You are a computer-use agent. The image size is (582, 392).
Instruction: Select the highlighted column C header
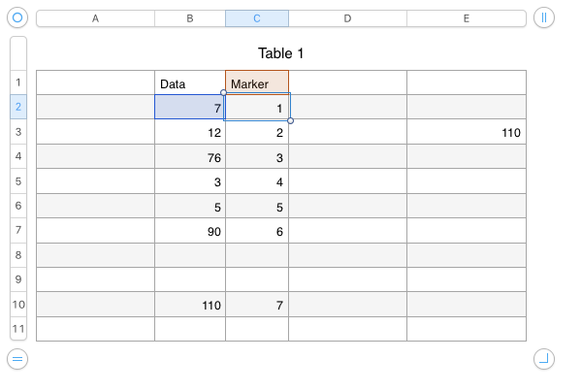click(x=257, y=18)
